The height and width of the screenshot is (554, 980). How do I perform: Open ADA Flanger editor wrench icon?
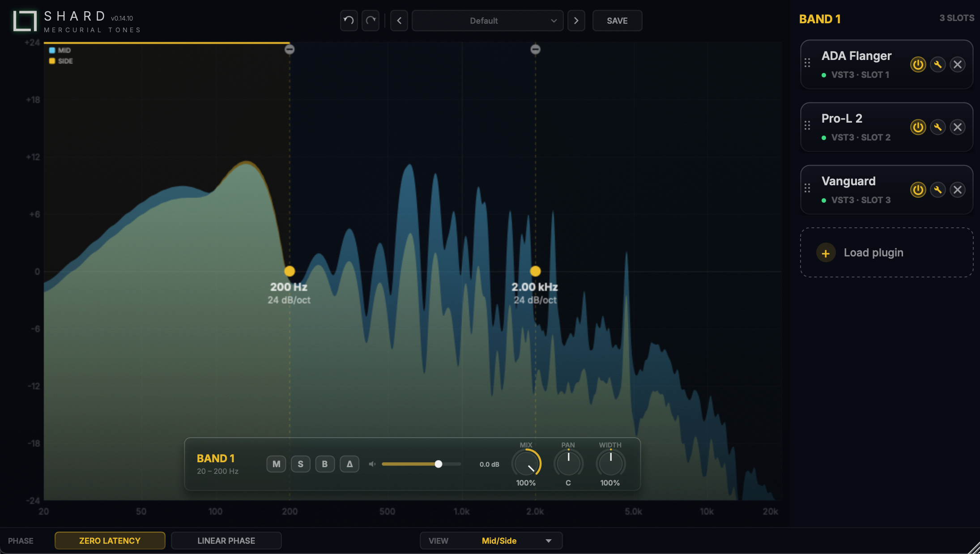tap(937, 64)
